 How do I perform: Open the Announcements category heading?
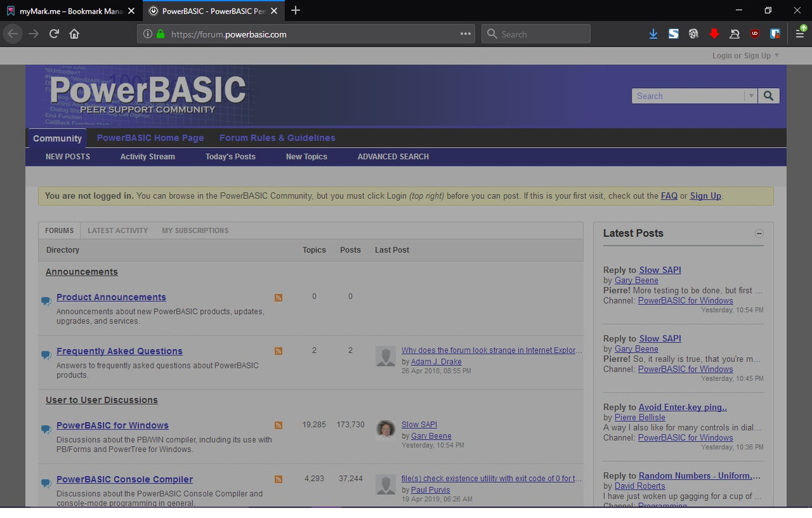tap(82, 272)
